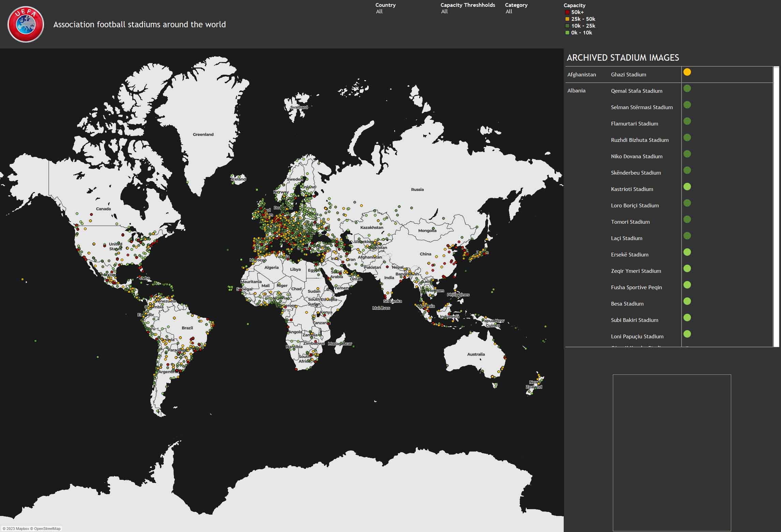
Task: Click the dot beside Loni Papuçiu Stadium
Action: coord(687,334)
